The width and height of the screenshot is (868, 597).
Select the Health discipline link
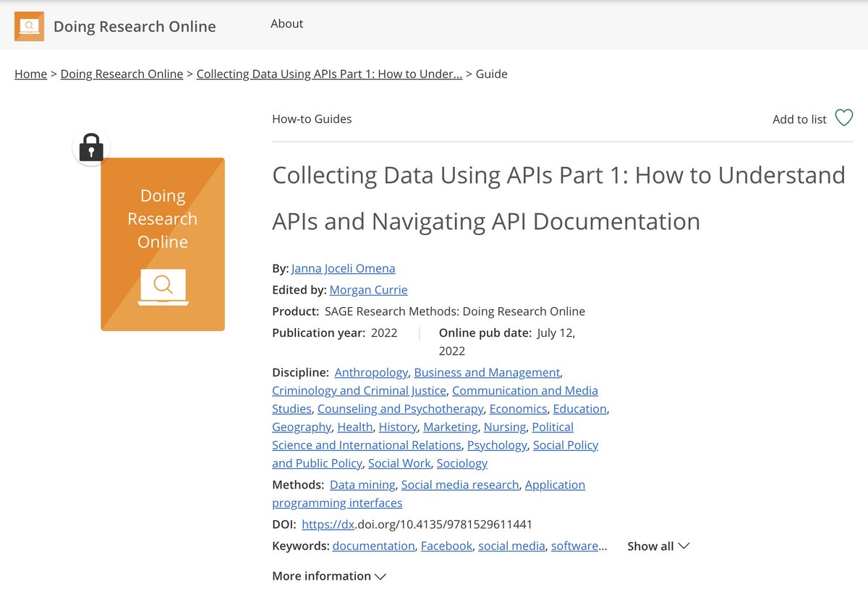355,427
